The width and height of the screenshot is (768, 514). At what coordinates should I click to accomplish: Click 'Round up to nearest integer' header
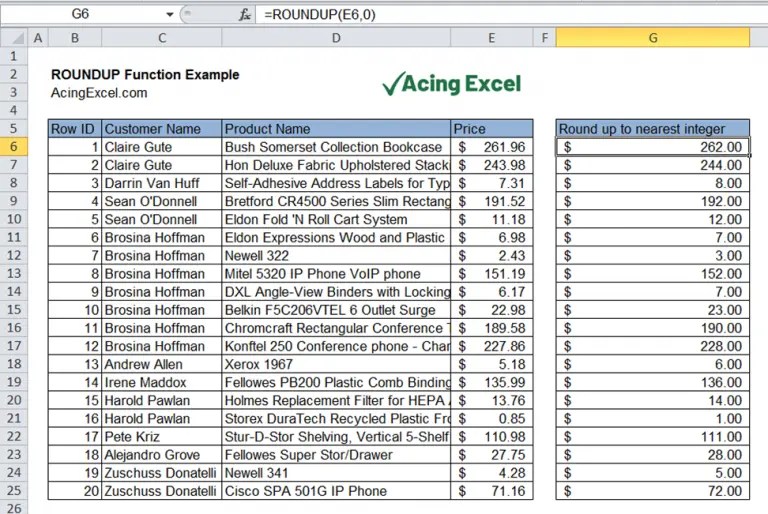pos(652,129)
